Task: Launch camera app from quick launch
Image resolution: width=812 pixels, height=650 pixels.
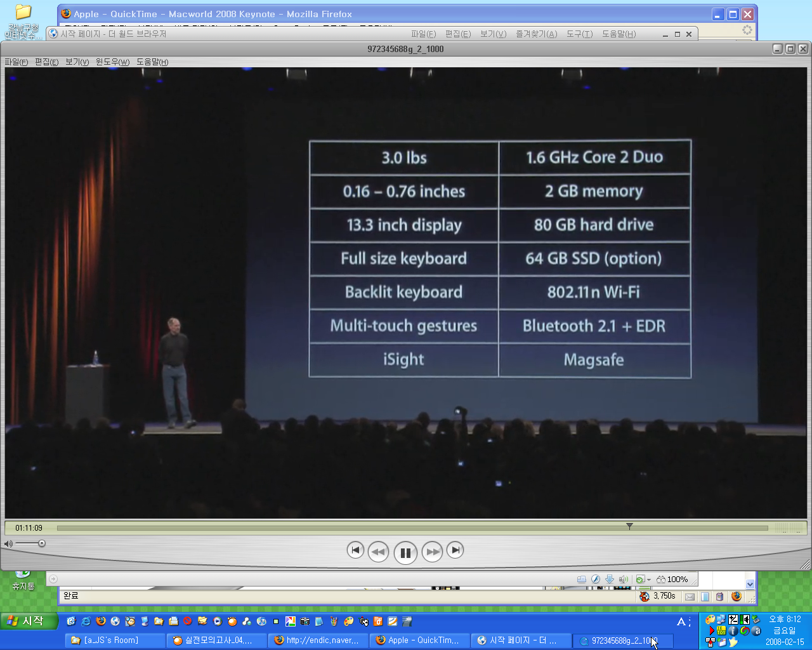Action: click(x=304, y=621)
